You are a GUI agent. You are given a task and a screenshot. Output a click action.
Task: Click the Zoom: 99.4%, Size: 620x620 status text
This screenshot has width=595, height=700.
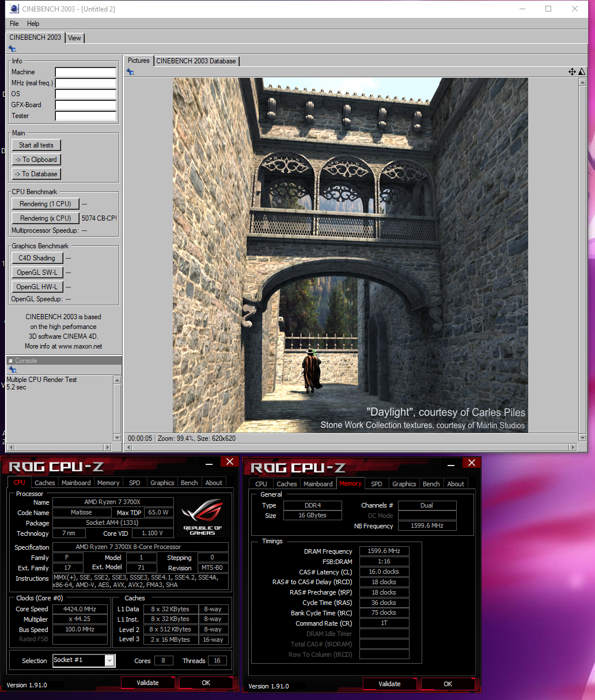tap(196, 438)
